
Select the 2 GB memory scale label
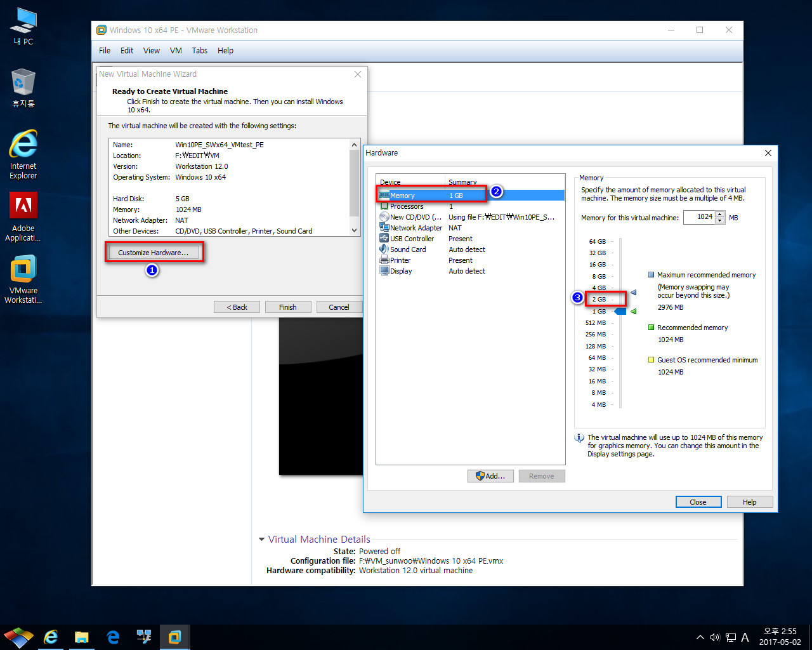(x=599, y=300)
